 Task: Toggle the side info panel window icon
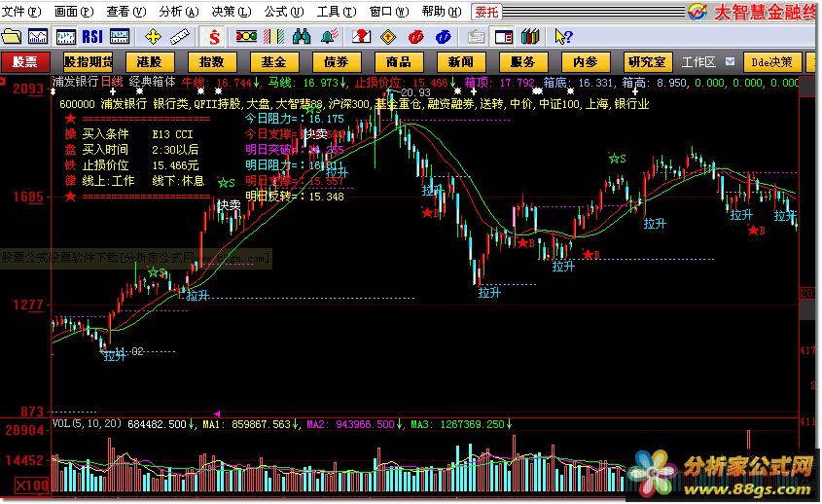click(504, 37)
